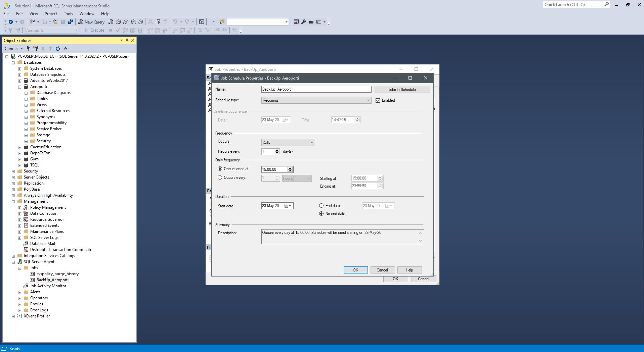Click Cancel in Job Schedule Properties dialog
Screen dimensions: 644x352
pyautogui.click(x=382, y=270)
